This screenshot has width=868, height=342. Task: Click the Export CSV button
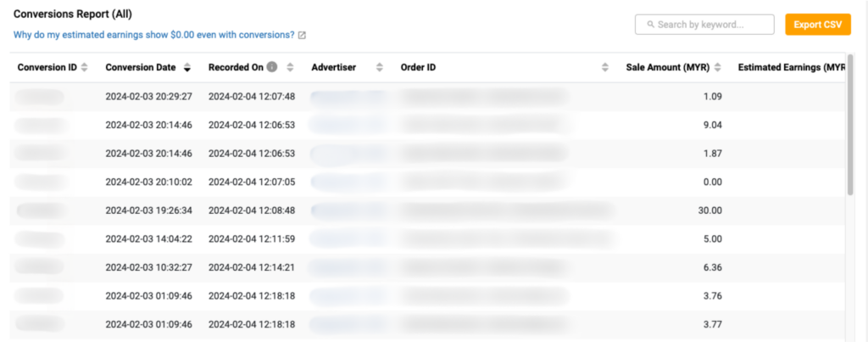[817, 25]
